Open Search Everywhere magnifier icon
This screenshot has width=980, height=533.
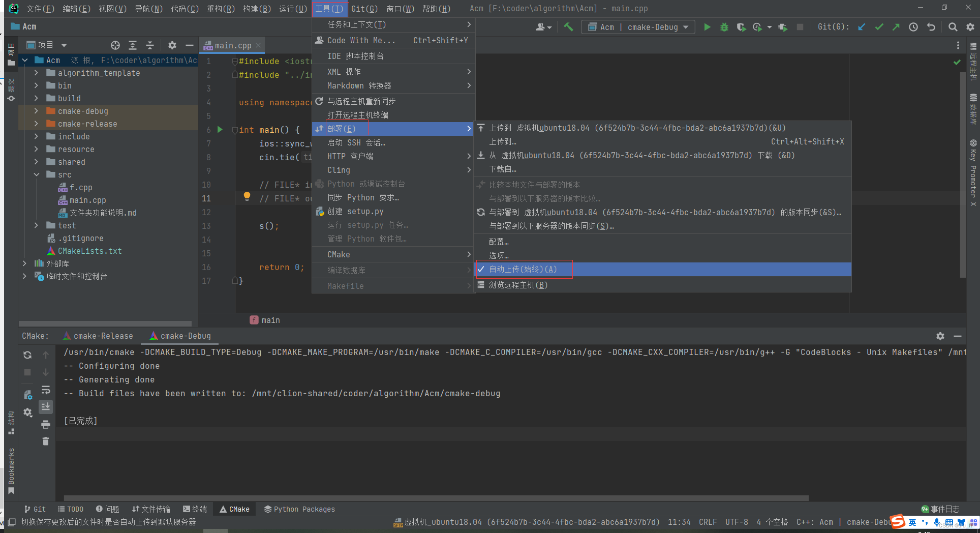tap(953, 27)
